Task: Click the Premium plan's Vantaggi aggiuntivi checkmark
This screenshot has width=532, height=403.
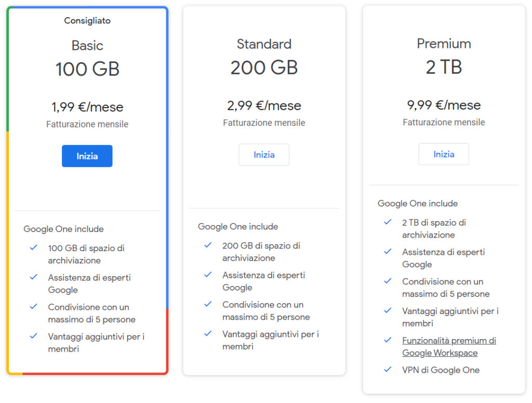Action: (388, 311)
